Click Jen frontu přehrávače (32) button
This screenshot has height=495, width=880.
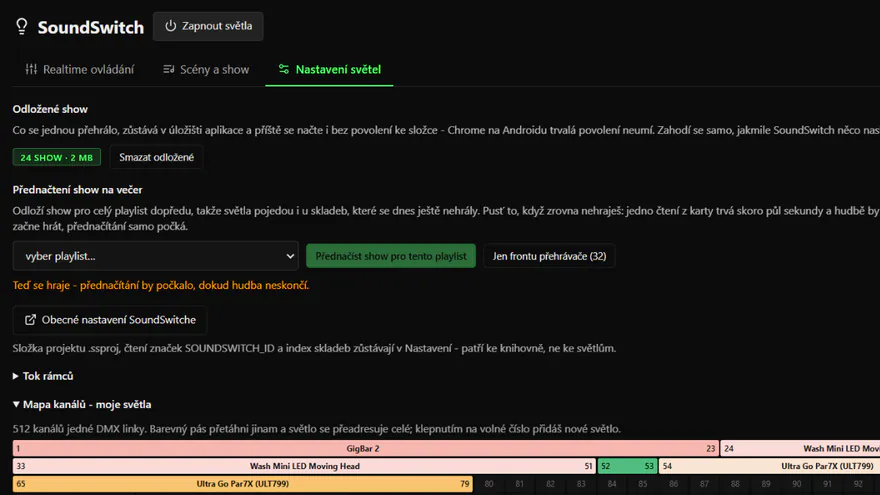click(x=549, y=256)
